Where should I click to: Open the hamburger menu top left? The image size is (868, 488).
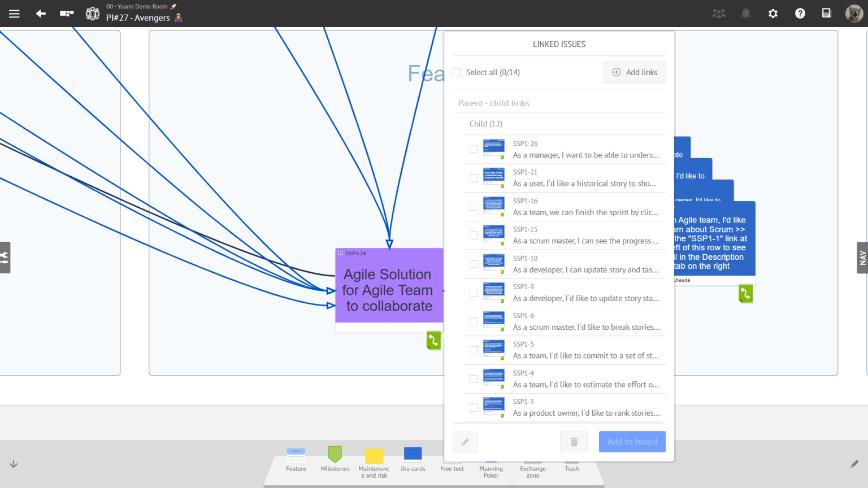tap(14, 13)
